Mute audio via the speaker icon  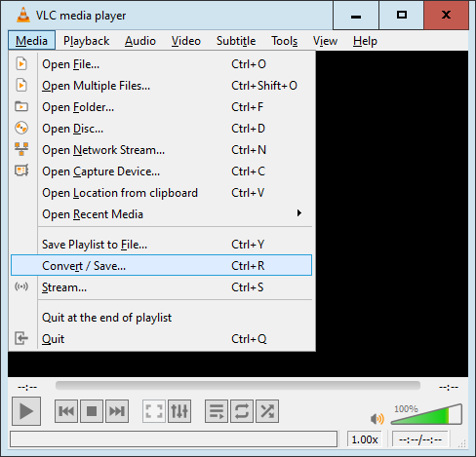[377, 418]
